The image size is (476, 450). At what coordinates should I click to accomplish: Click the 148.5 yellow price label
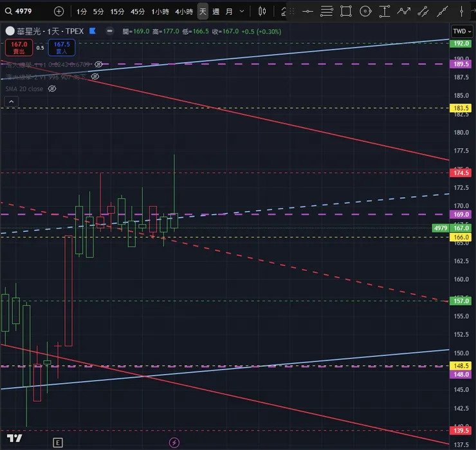tap(461, 366)
